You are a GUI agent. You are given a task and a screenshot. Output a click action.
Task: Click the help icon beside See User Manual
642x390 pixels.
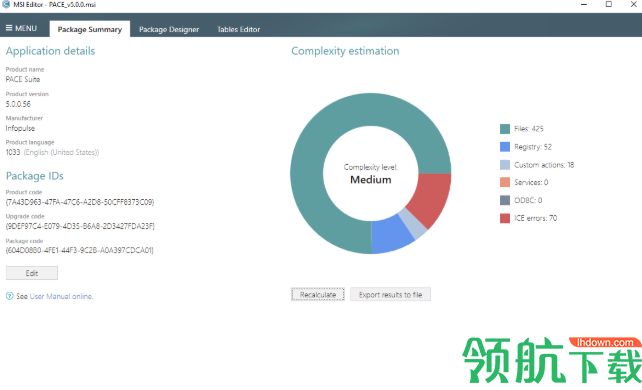[x=9, y=295]
